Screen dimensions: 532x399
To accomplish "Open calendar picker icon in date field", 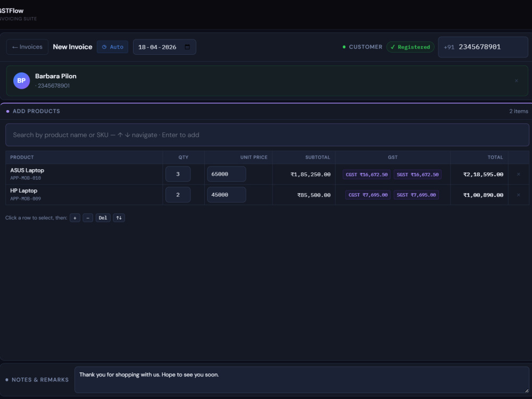I will 187,47.
